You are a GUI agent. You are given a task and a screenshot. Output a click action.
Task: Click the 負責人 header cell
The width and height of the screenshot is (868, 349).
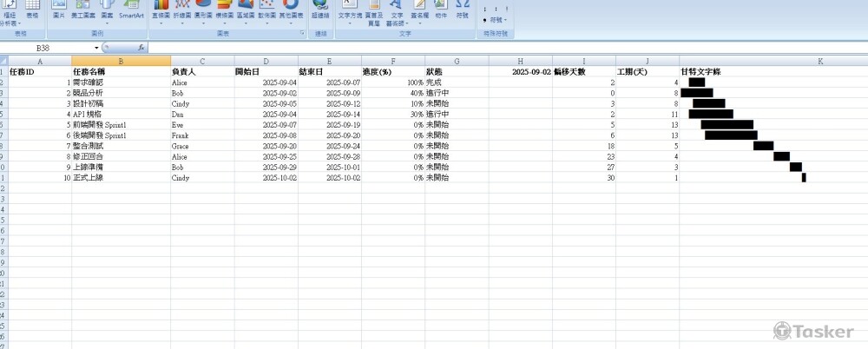(202, 71)
